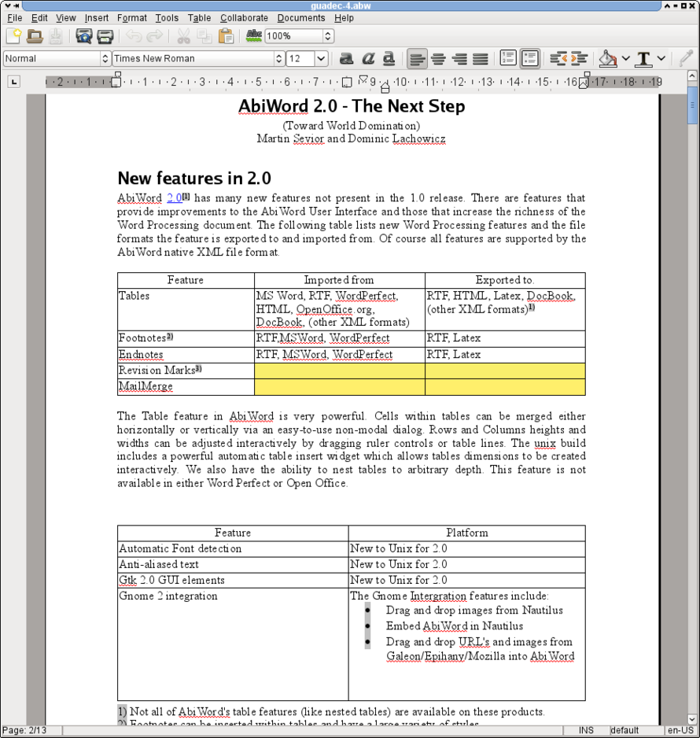Open the Collaborate menu
Image resolution: width=700 pixels, height=738 pixels.
click(x=244, y=18)
